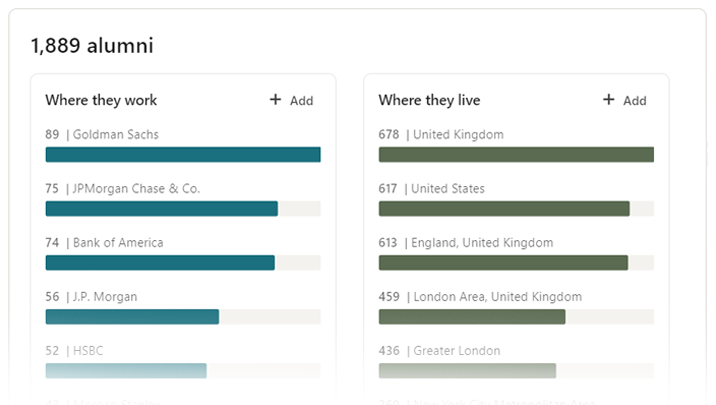Click the "617 | United States" label
716x405 pixels.
coord(432,188)
